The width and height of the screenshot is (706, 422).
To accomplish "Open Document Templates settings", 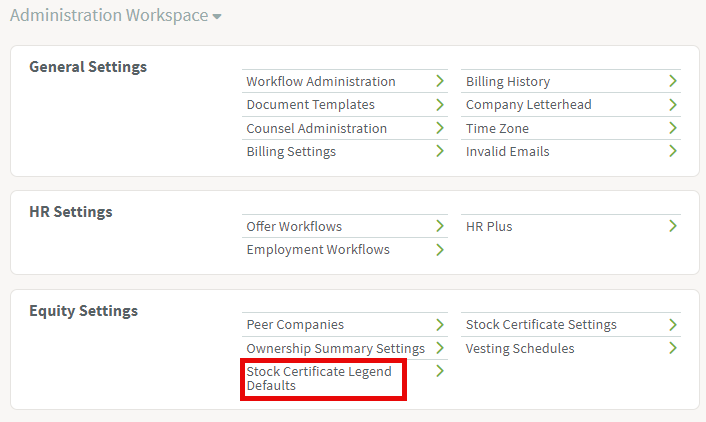I will (310, 104).
